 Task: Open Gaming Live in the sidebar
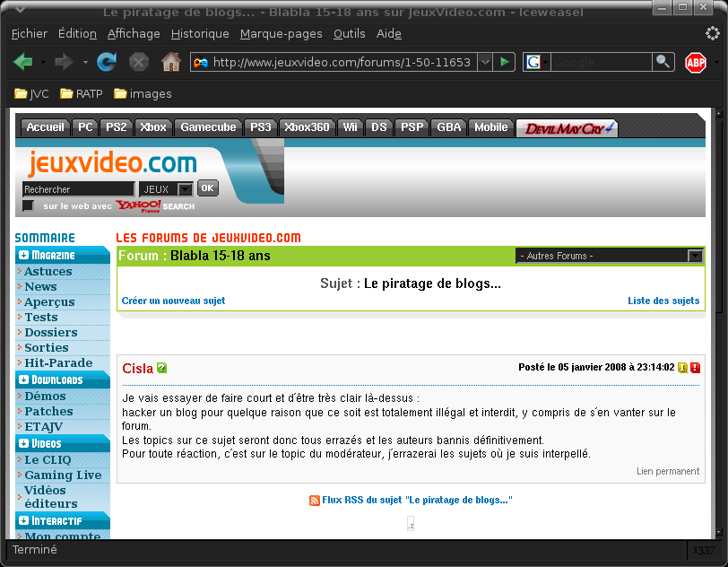63,475
